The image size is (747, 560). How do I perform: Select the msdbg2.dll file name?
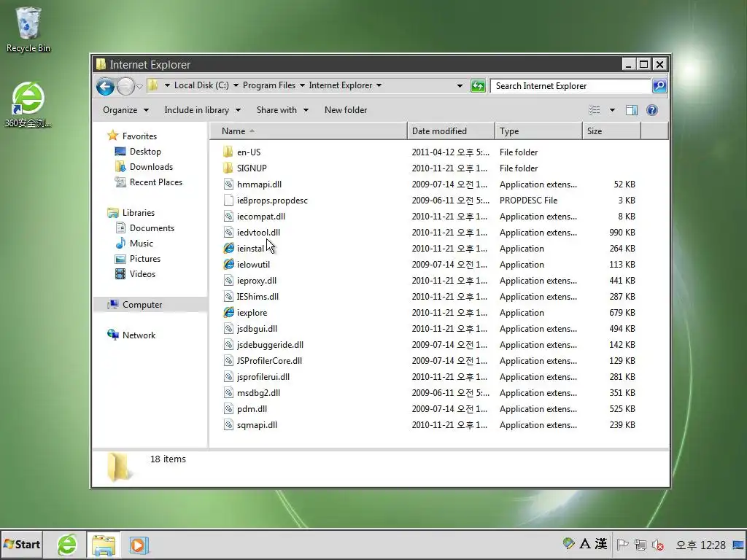[259, 393]
